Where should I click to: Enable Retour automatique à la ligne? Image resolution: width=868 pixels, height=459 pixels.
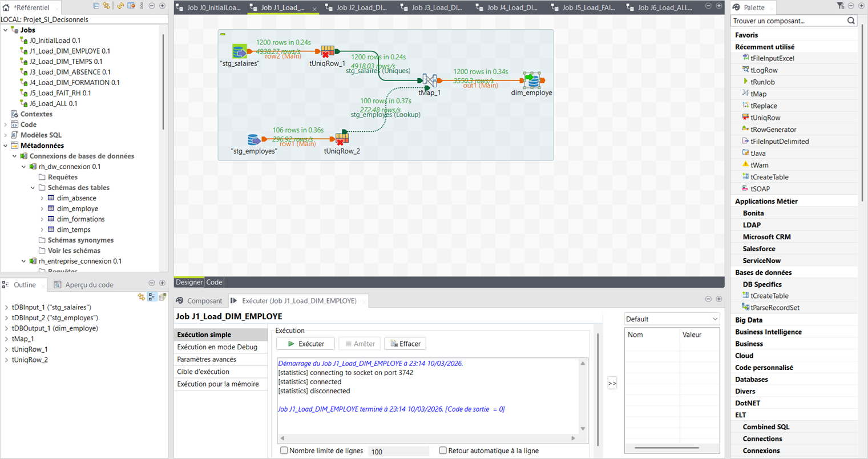pos(442,450)
